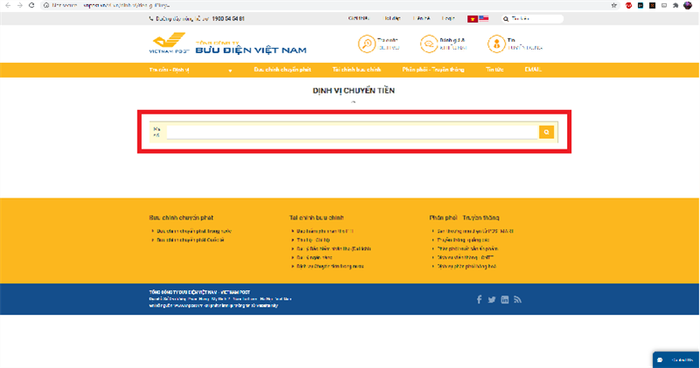Open the Facebook icon in the footer

tap(479, 300)
